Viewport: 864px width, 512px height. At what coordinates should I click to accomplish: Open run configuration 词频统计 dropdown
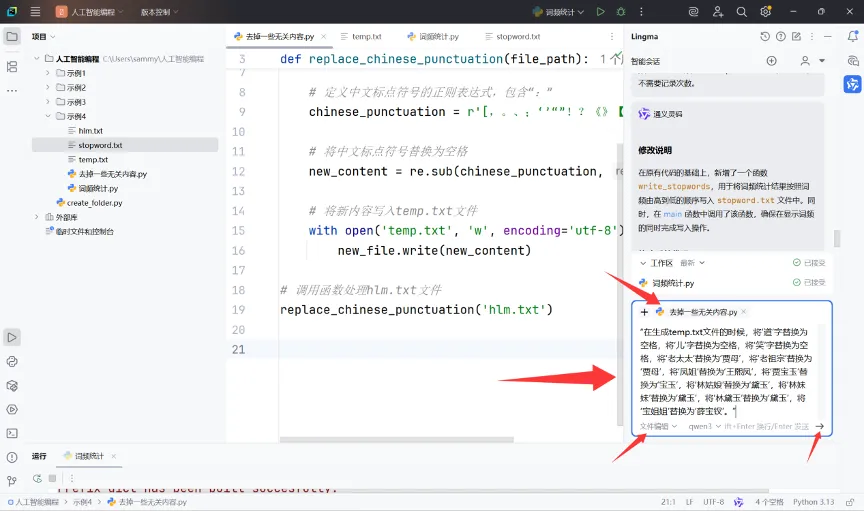pyautogui.click(x=558, y=12)
